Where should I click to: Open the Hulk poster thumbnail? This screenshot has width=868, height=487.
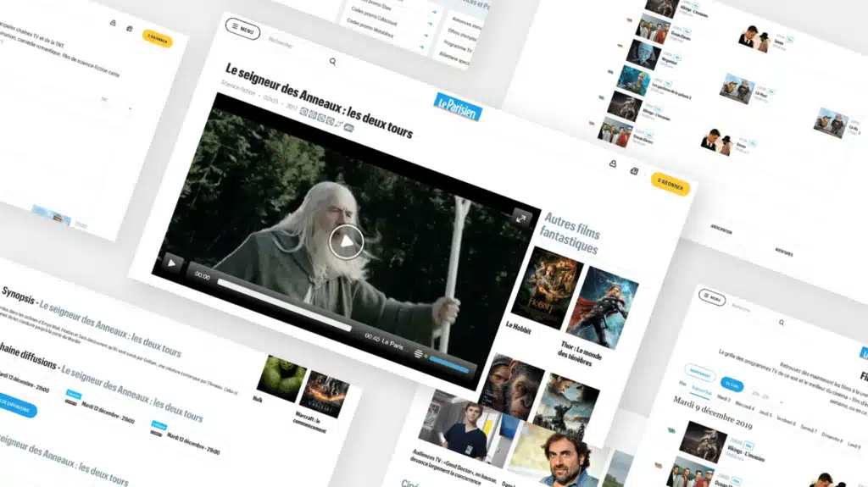(x=281, y=379)
